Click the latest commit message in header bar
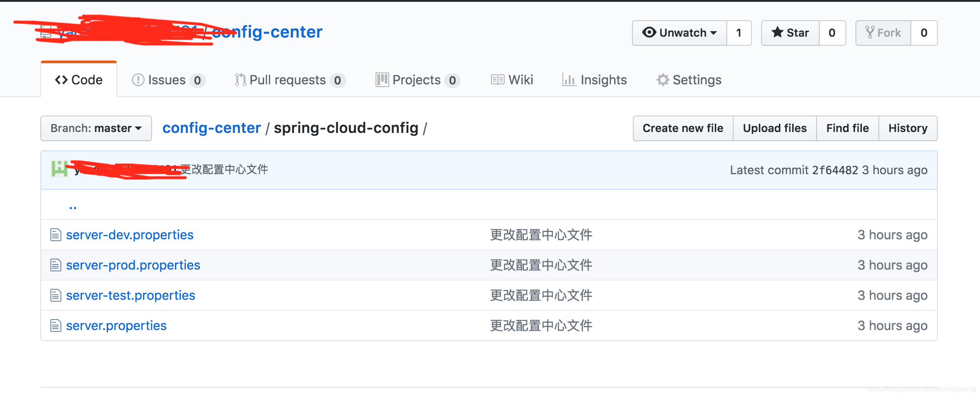 224,170
